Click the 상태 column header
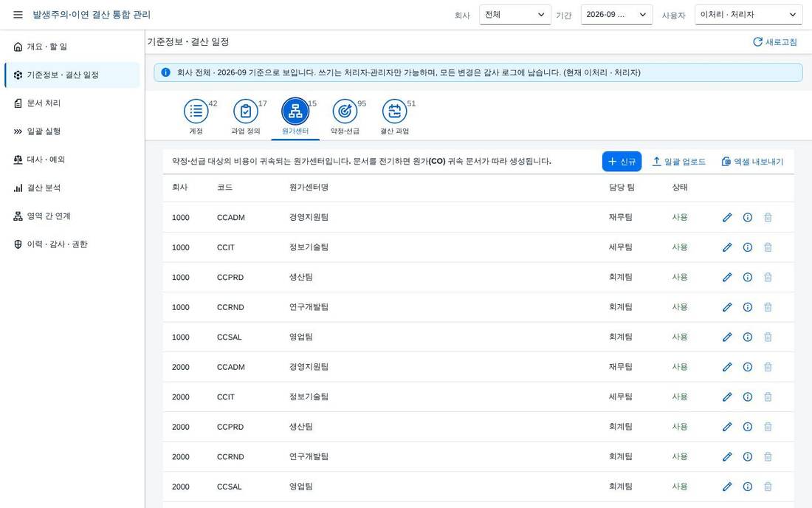 (x=679, y=188)
